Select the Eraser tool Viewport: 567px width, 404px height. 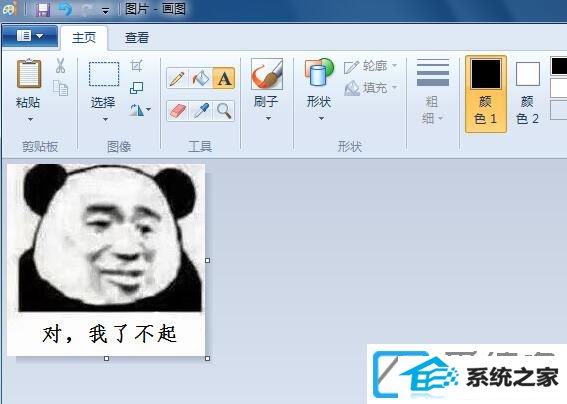178,111
